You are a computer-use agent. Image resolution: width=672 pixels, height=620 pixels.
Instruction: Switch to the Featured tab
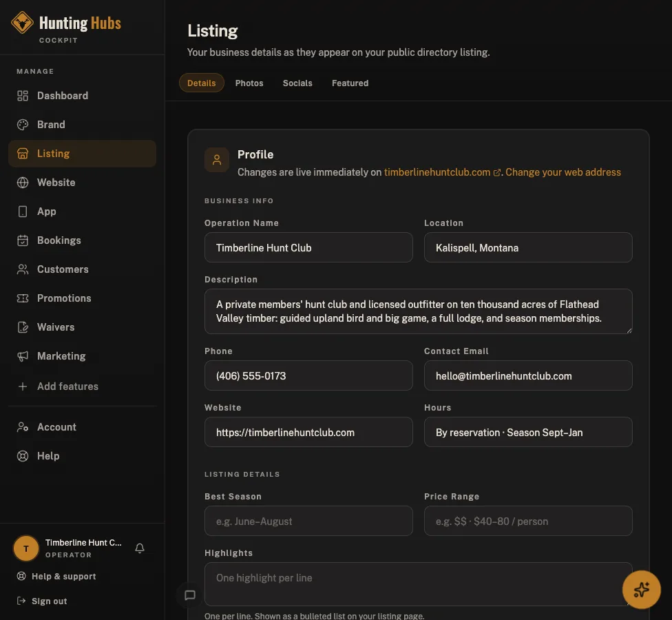350,83
